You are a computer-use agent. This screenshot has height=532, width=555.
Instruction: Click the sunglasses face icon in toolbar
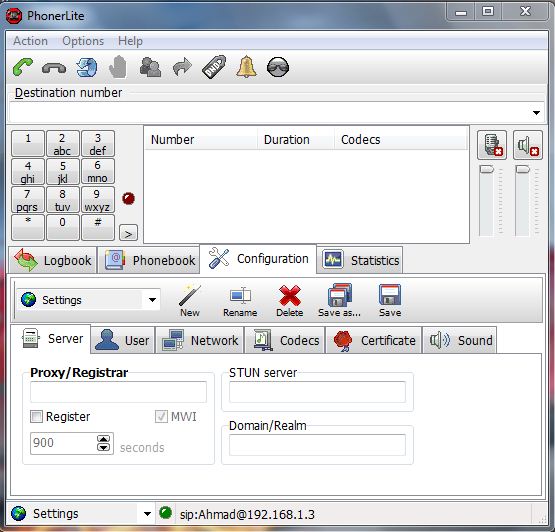click(x=278, y=67)
